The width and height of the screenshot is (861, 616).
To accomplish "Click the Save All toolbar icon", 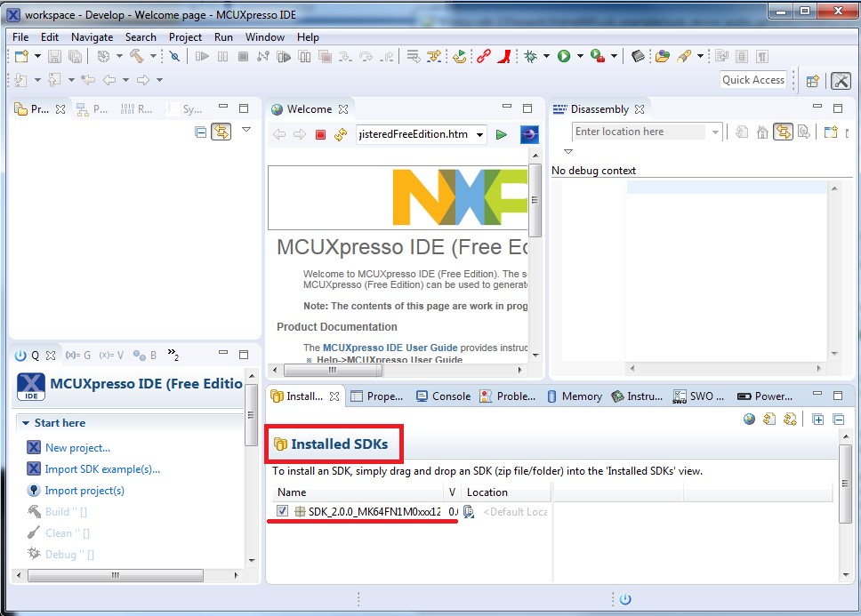I will [75, 57].
